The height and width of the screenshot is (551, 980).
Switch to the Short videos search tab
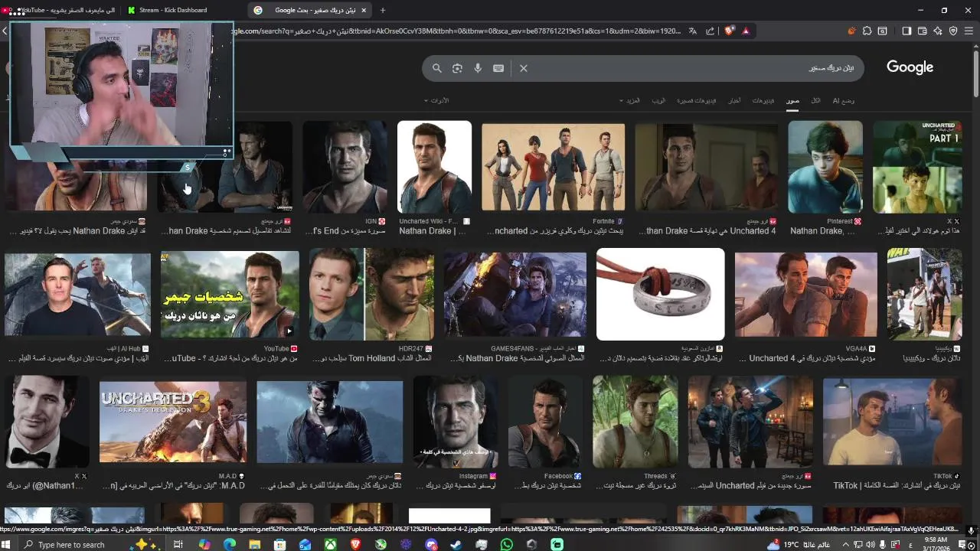pyautogui.click(x=697, y=100)
